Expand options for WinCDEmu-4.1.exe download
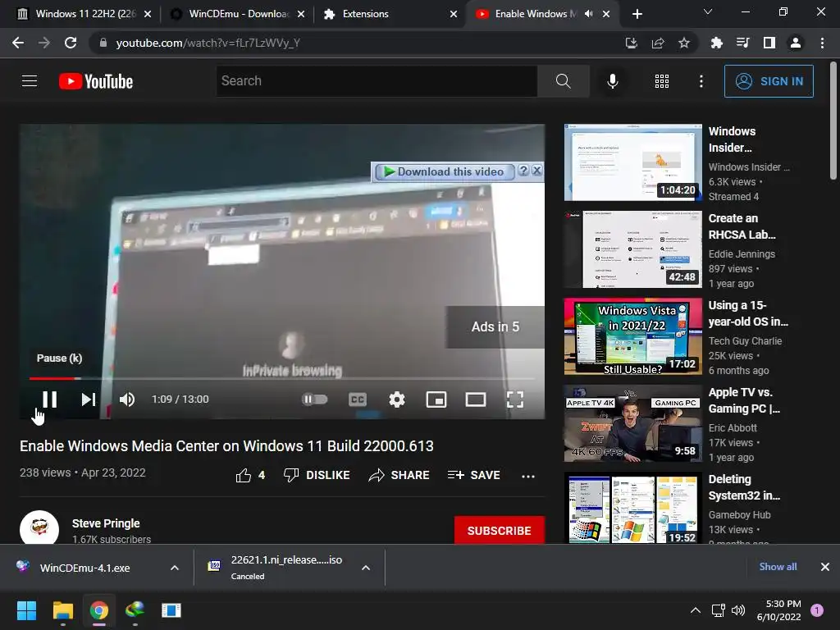The height and width of the screenshot is (630, 840). (x=175, y=568)
